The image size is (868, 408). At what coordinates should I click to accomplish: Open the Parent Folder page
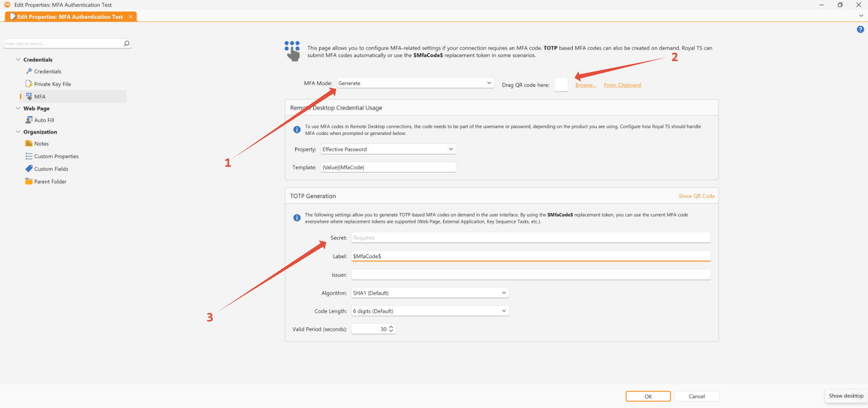(51, 182)
